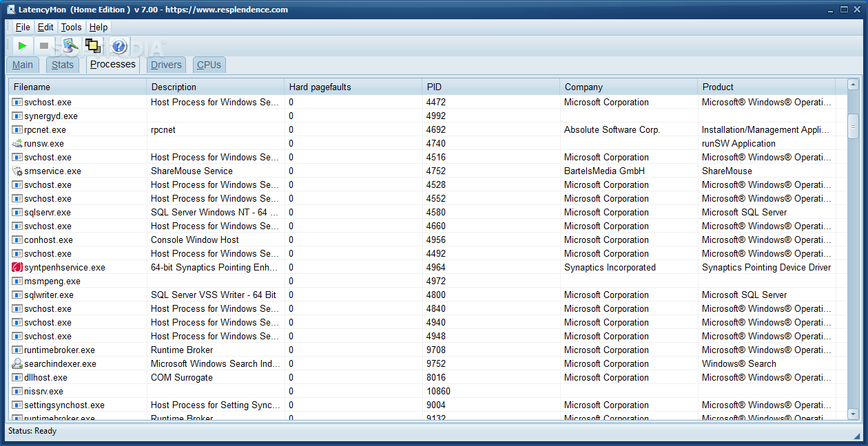Click the vertical scrollbar thumb

click(853, 126)
